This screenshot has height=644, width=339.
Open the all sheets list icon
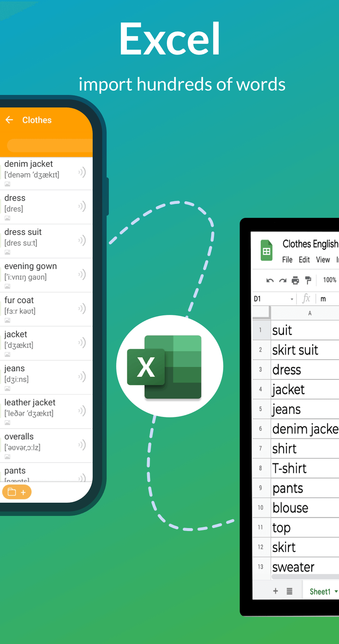[x=289, y=591]
